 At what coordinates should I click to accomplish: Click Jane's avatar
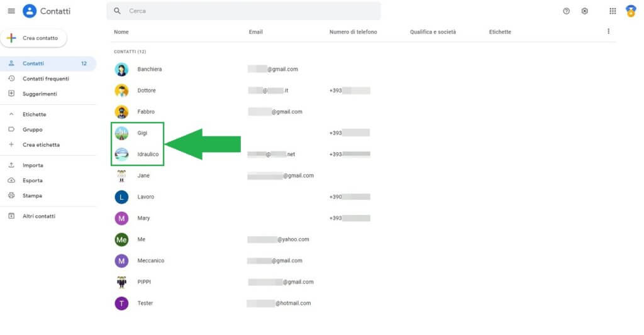point(121,176)
